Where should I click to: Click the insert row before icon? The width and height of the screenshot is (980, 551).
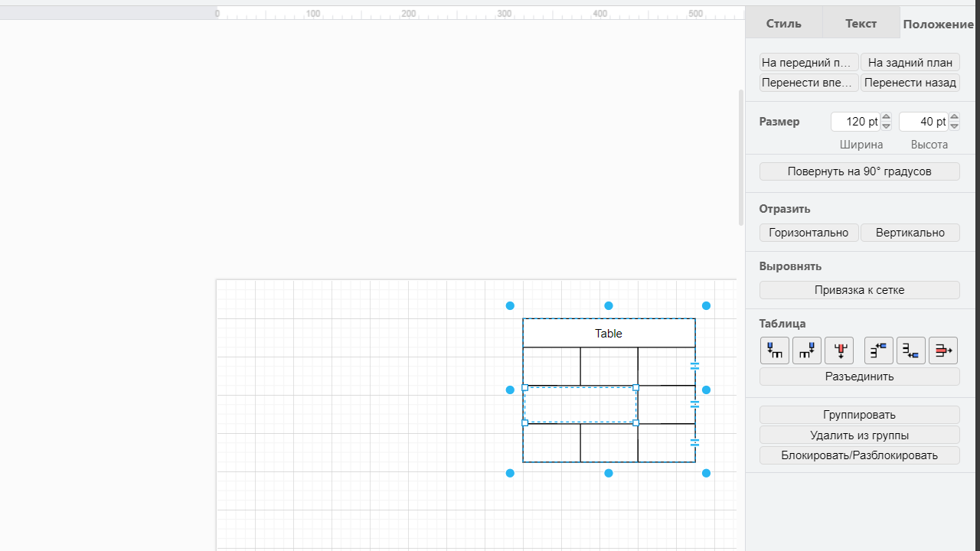(878, 350)
